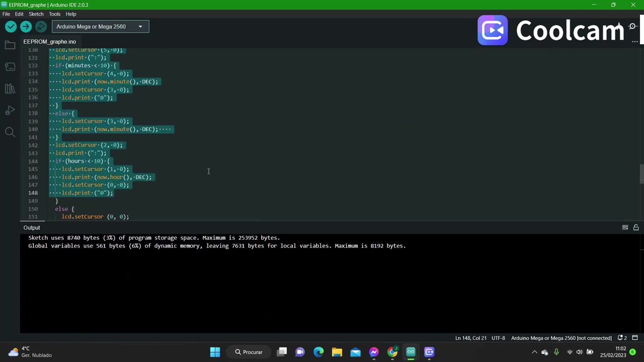Click the Arduino Mega not connected status

pyautogui.click(x=561, y=338)
